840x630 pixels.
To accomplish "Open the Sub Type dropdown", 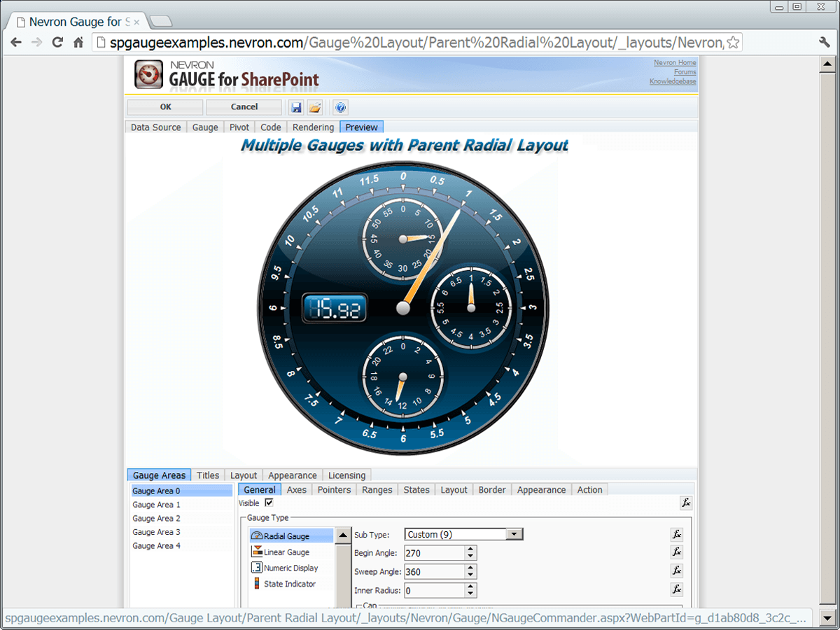I will coord(514,534).
